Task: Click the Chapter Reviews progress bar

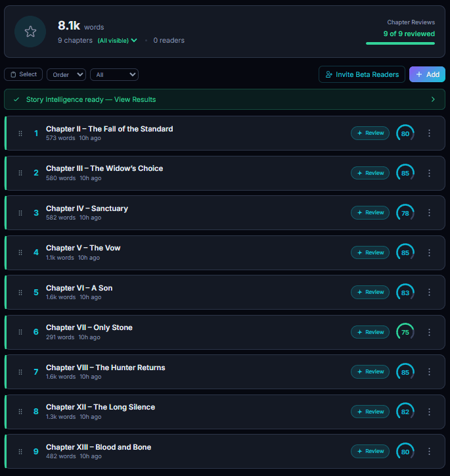Action: pyautogui.click(x=400, y=43)
